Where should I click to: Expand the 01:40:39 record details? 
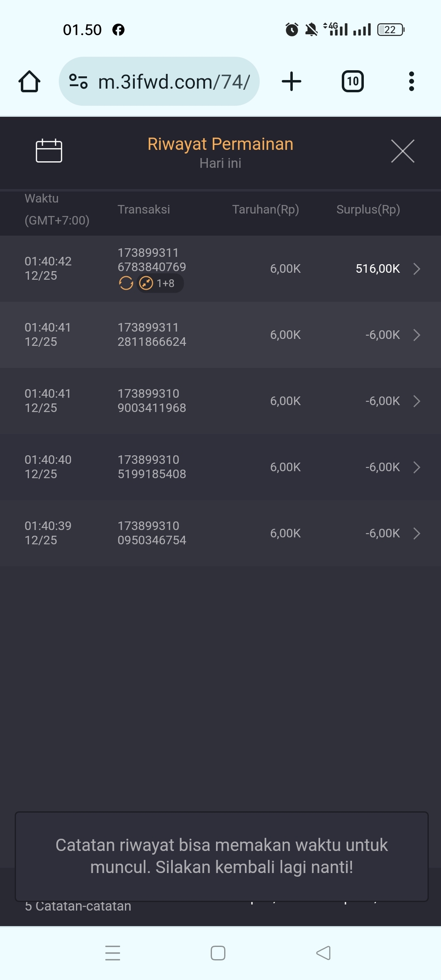click(x=416, y=533)
